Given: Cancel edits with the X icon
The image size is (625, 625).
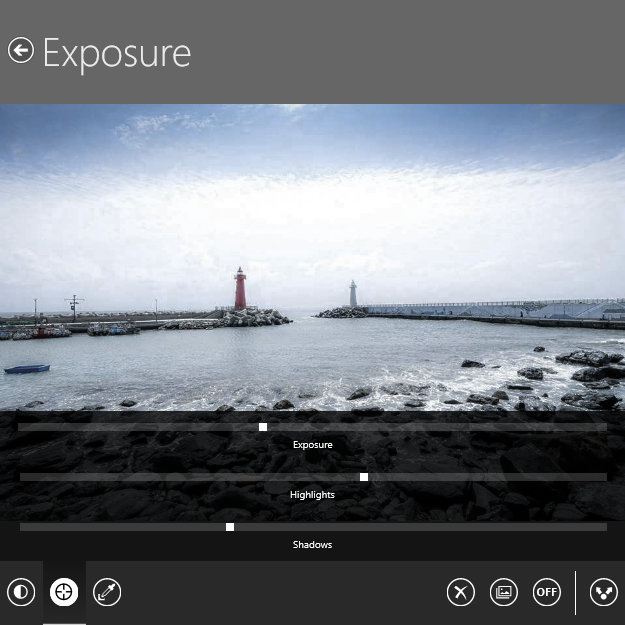Looking at the screenshot, I should point(460,592).
